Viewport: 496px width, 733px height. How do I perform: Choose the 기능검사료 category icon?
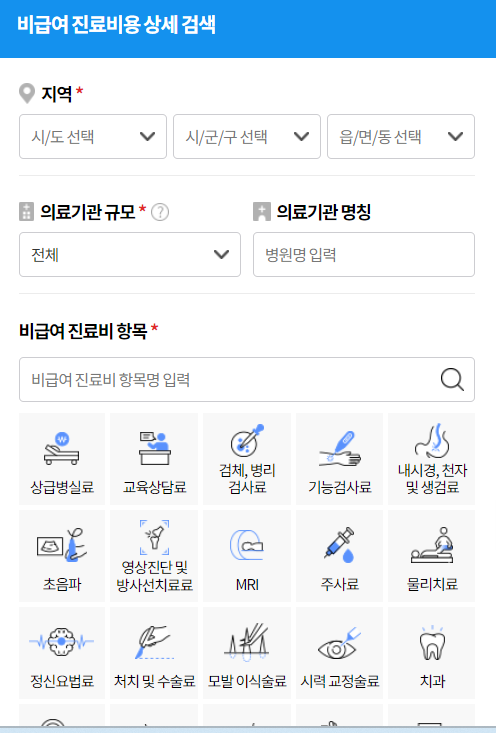[339, 459]
